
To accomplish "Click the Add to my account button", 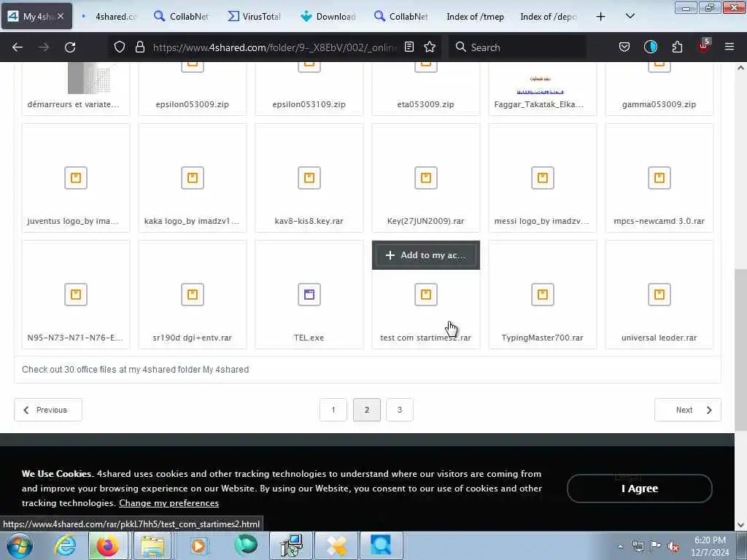I will point(426,255).
